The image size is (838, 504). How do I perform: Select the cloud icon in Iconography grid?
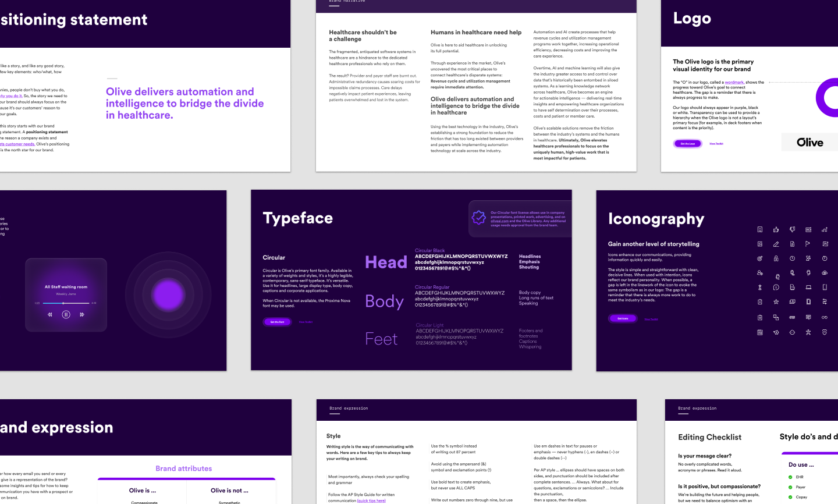click(x=825, y=273)
